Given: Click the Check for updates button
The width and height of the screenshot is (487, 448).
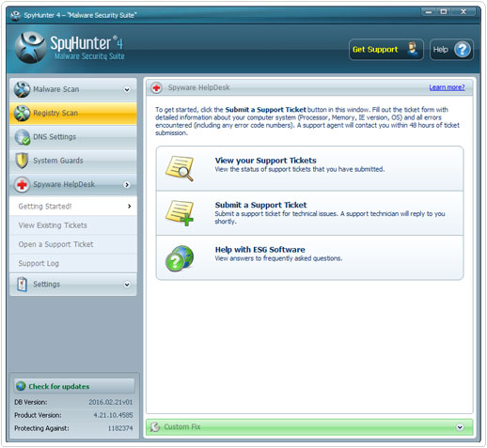Looking at the screenshot, I should (x=74, y=386).
